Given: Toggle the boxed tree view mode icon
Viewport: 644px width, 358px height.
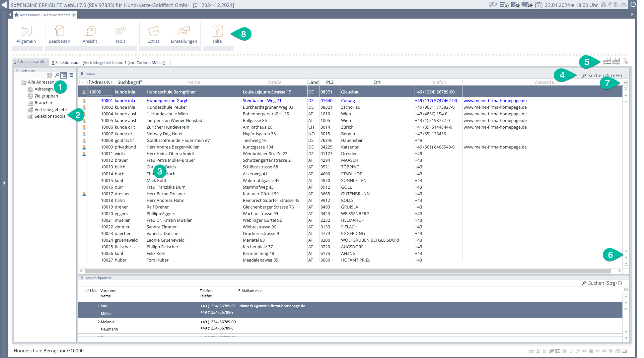Looking at the screenshot, I should pos(64,75).
